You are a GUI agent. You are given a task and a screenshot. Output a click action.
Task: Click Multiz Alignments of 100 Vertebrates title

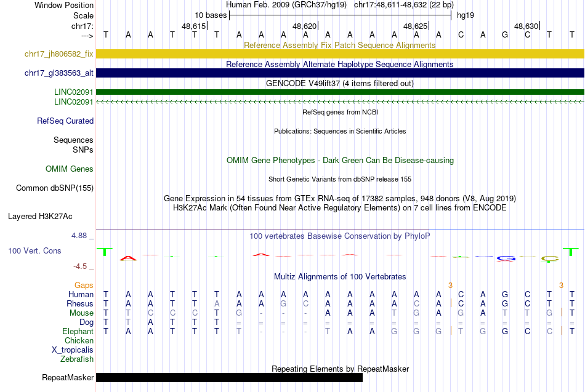click(x=340, y=277)
